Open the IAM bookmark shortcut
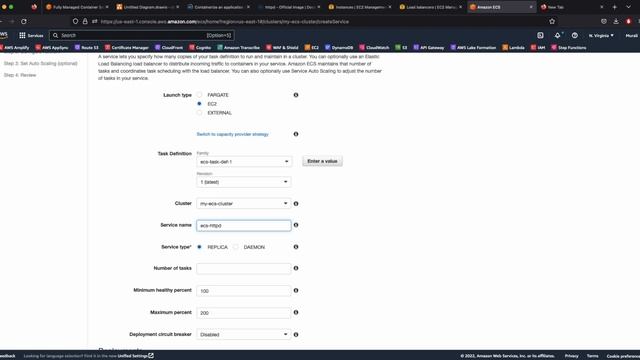This screenshot has height=360, width=640. pyautogui.click(x=538, y=48)
